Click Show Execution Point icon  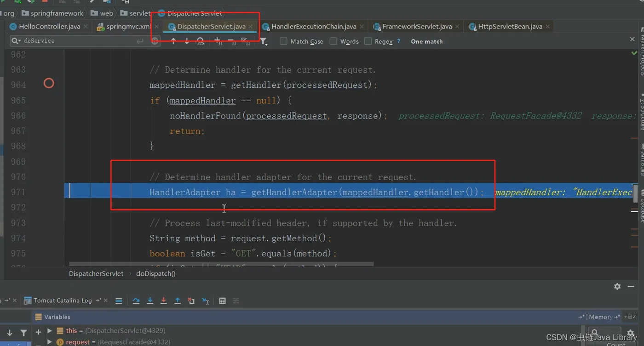click(119, 301)
